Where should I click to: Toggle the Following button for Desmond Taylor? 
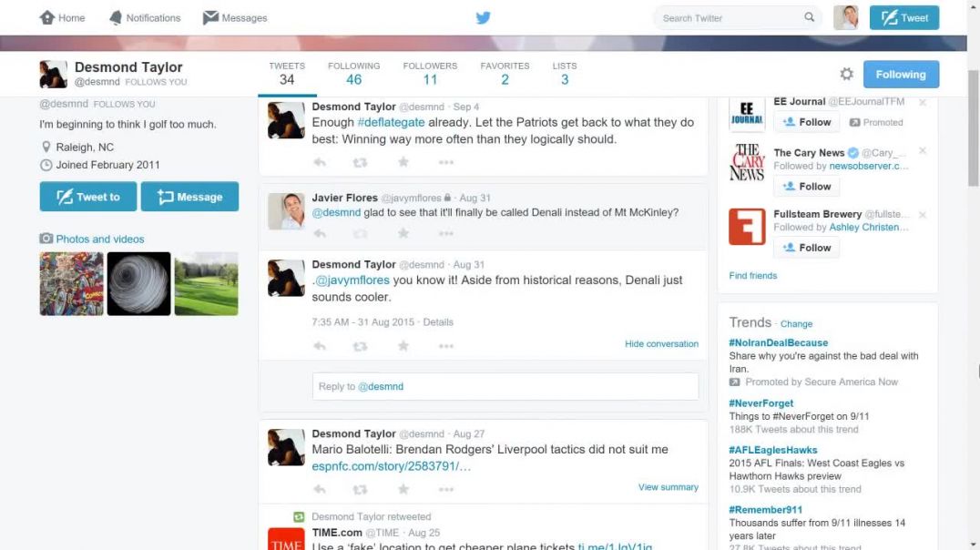coord(901,74)
